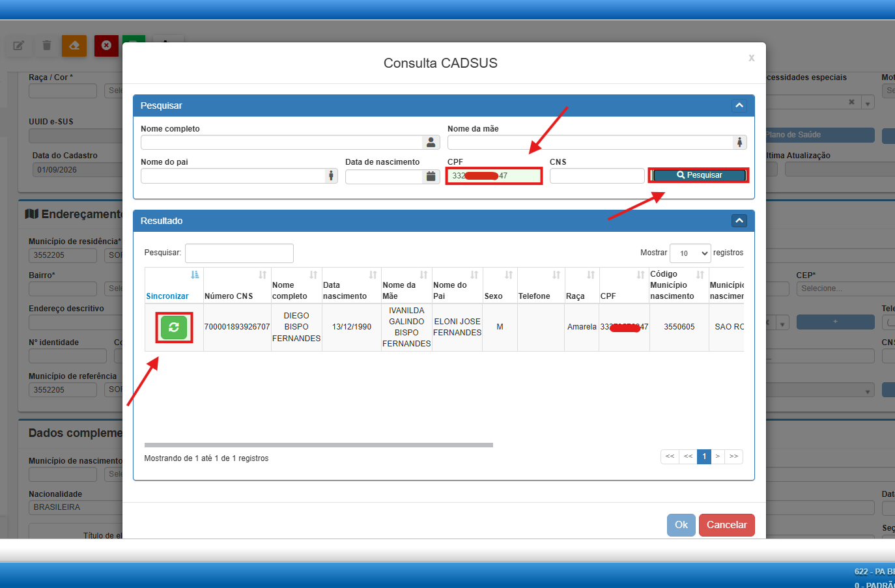The height and width of the screenshot is (588, 895).
Task: Click the Nome do pai input field
Action: click(x=233, y=176)
